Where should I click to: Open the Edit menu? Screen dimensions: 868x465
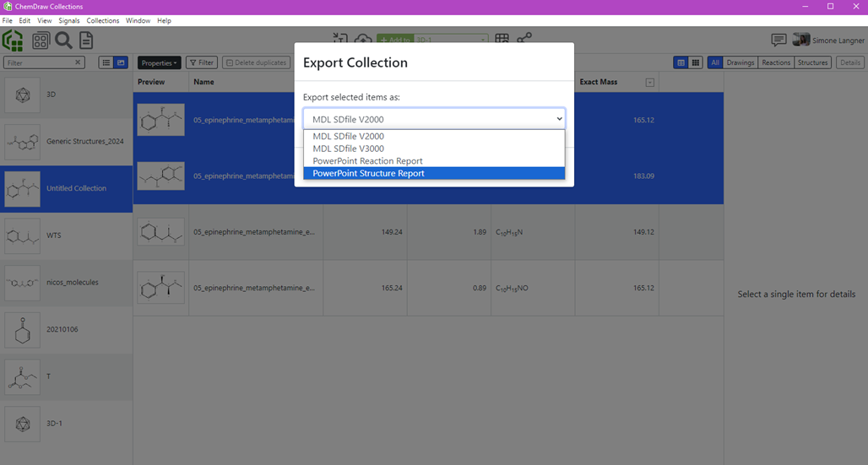(x=25, y=20)
